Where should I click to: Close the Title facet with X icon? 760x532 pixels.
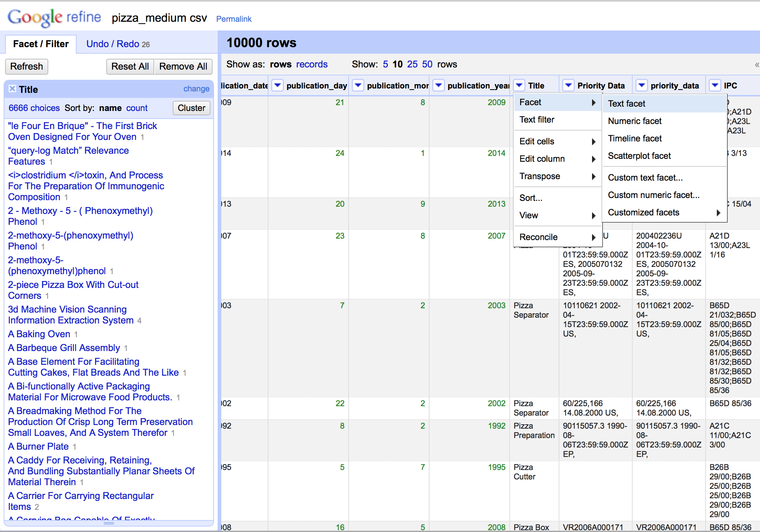12,89
